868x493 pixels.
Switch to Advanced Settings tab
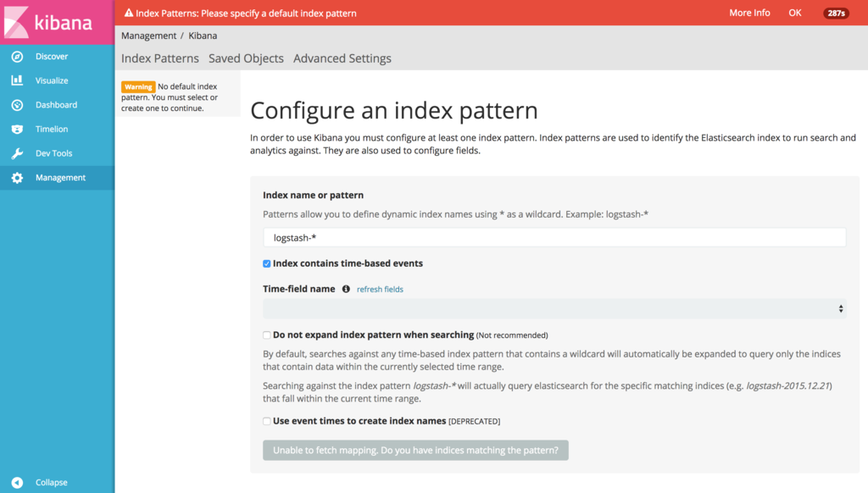pos(342,58)
